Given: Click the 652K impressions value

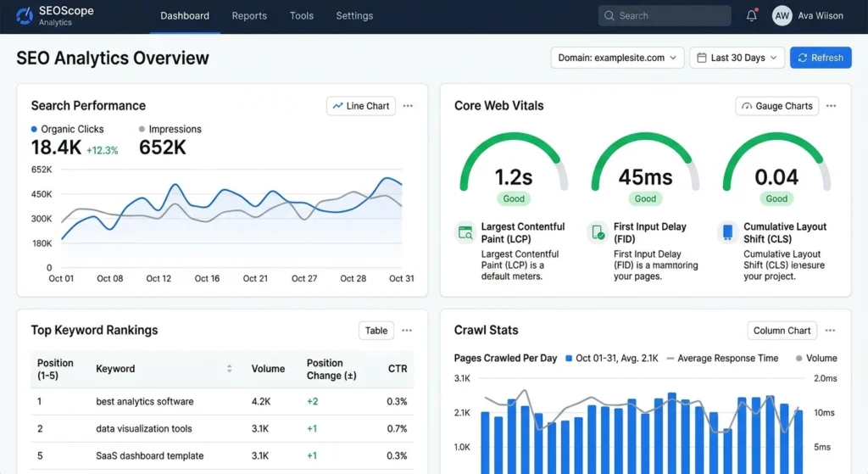Looking at the screenshot, I should (x=162, y=148).
